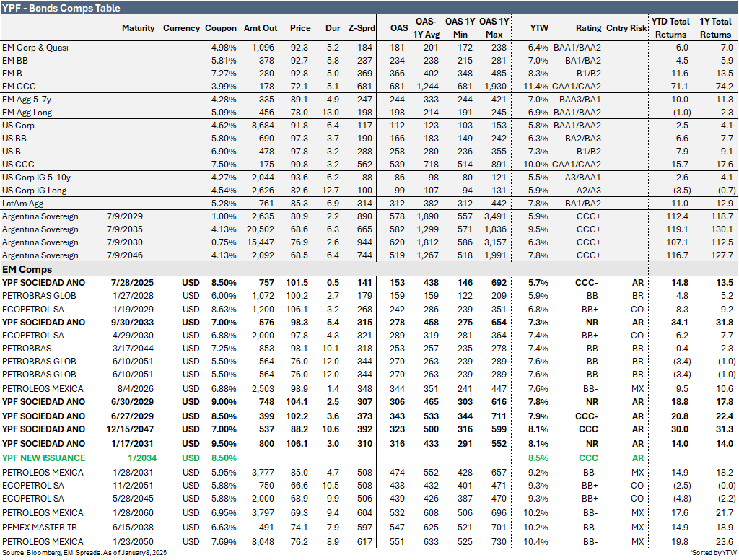Click the 'PEMEX MASTER TR' row label
739x560 pixels.
(40, 528)
